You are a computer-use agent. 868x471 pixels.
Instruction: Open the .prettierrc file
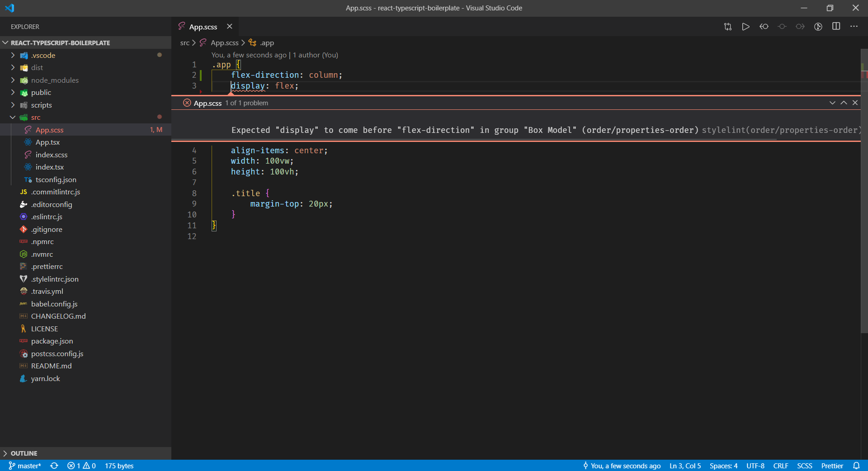86,266
